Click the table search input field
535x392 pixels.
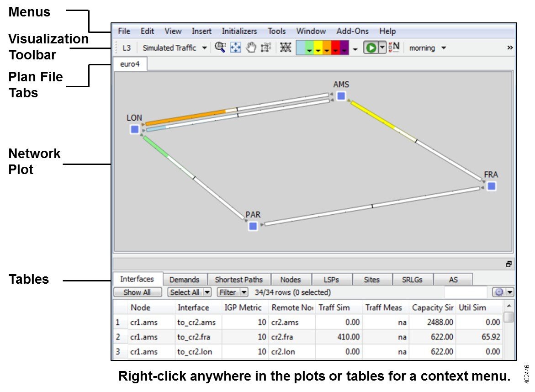pos(466,292)
